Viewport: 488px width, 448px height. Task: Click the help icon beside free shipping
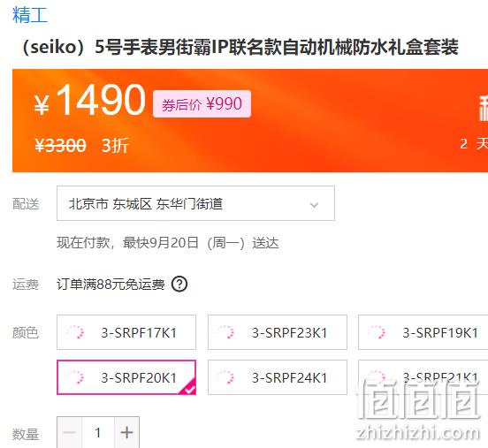(179, 284)
